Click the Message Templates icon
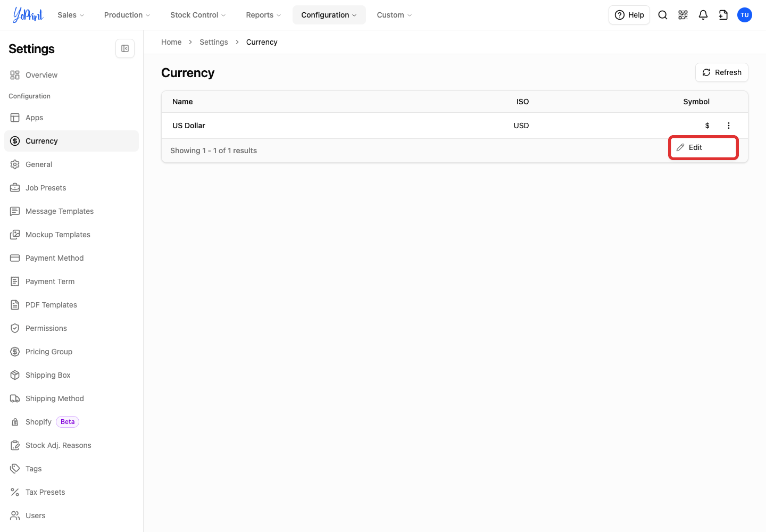The width and height of the screenshot is (766, 532). pyautogui.click(x=15, y=211)
